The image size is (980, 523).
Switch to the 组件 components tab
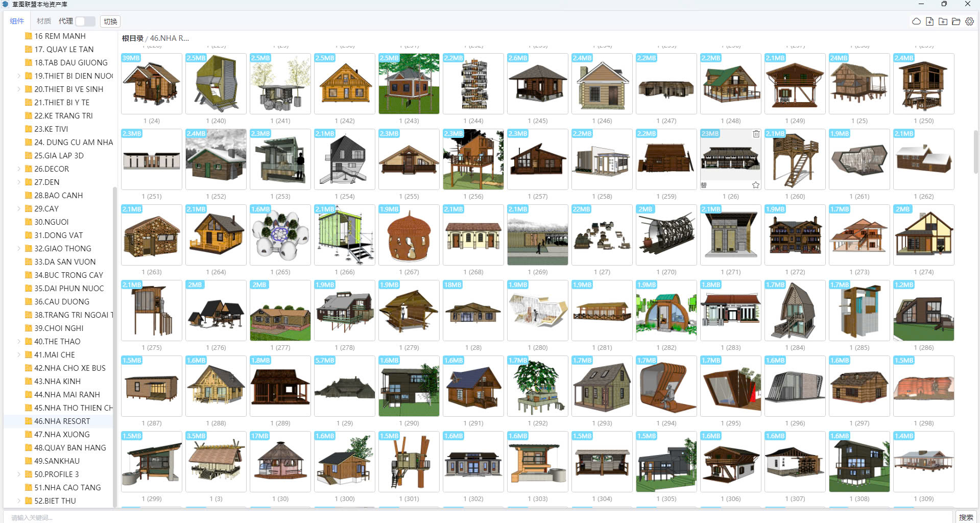(x=17, y=21)
